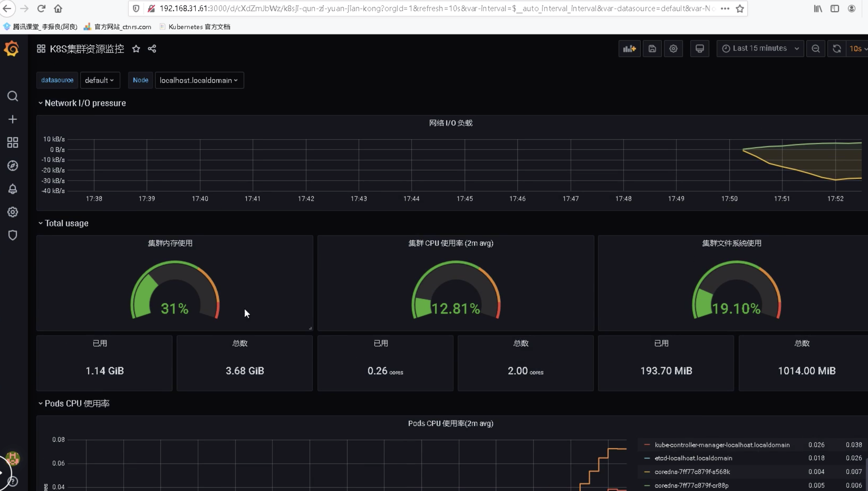Cycle view mode monitor icon

pos(699,49)
